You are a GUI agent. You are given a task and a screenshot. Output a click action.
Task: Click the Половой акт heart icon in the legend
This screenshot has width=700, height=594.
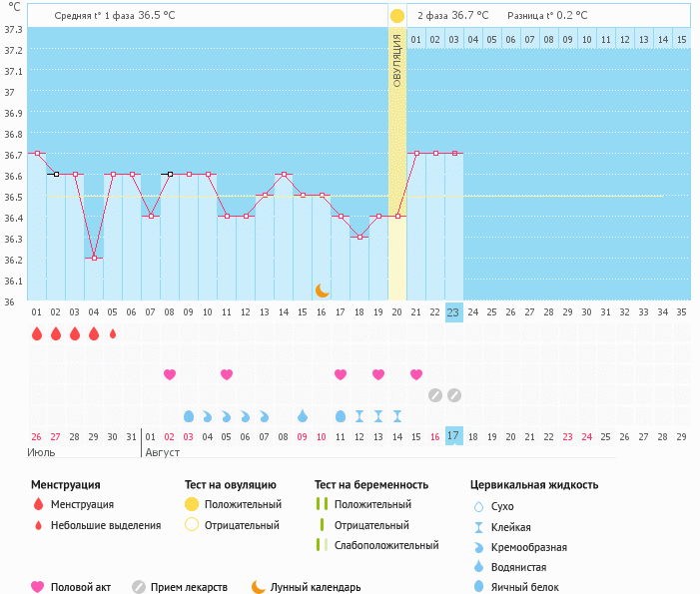click(x=38, y=587)
